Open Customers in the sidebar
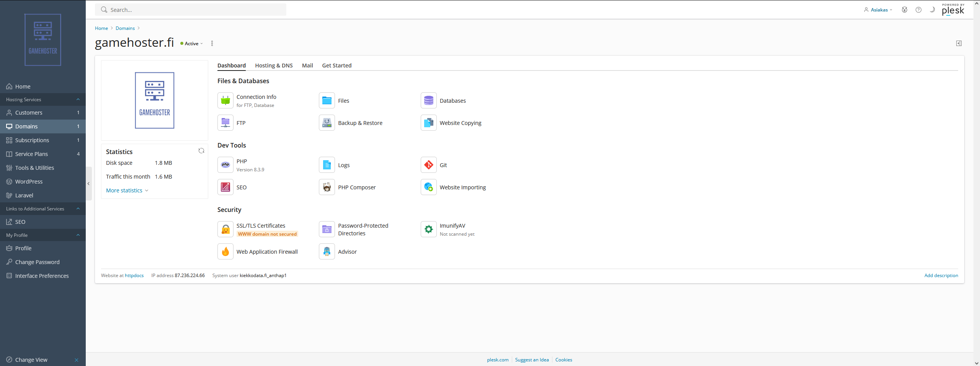 [43, 113]
